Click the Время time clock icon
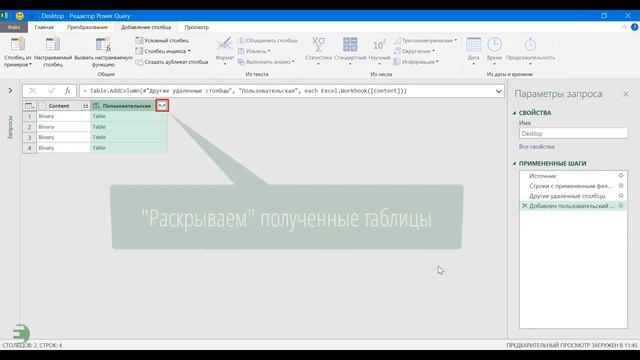Viewport: 640px width, 360px height. pyautogui.click(x=494, y=44)
